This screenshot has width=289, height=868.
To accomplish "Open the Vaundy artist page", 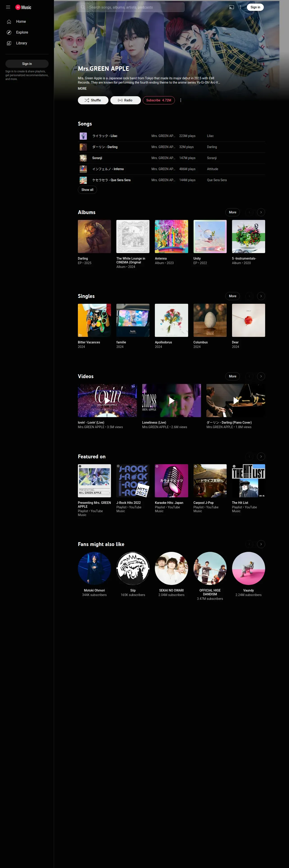I will tap(249, 569).
